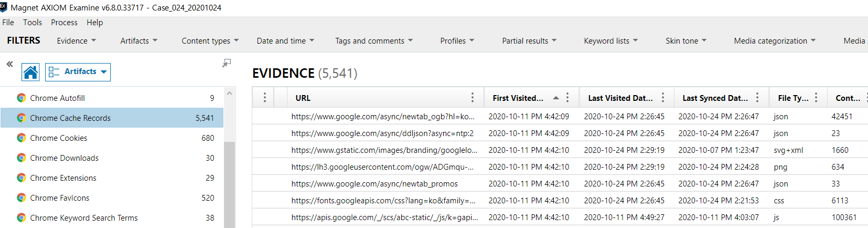Collapse the sidebar with double chevron
Screen dimensions: 868x228
9,64
